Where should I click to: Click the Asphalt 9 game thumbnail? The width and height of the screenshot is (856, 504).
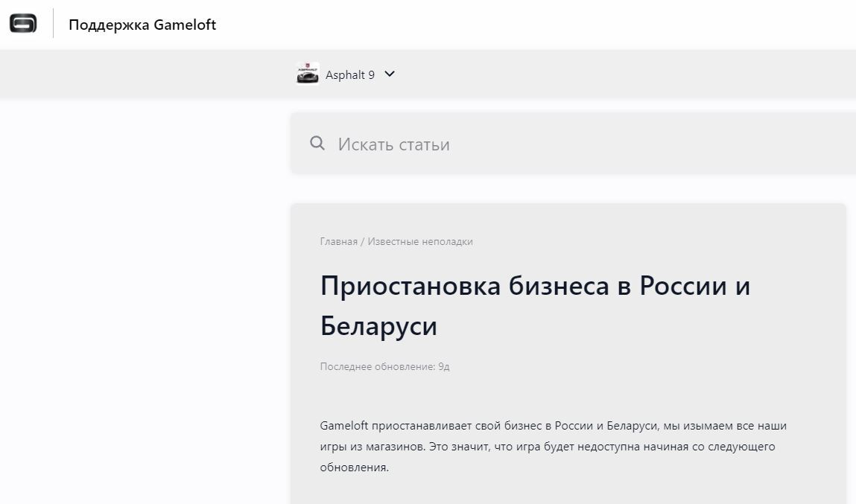308,74
